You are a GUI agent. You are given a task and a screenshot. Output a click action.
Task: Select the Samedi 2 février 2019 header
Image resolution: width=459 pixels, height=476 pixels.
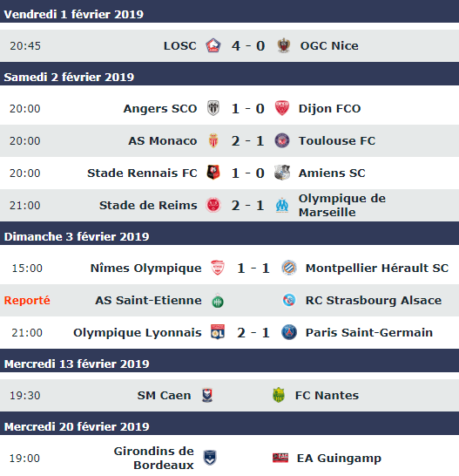229,77
